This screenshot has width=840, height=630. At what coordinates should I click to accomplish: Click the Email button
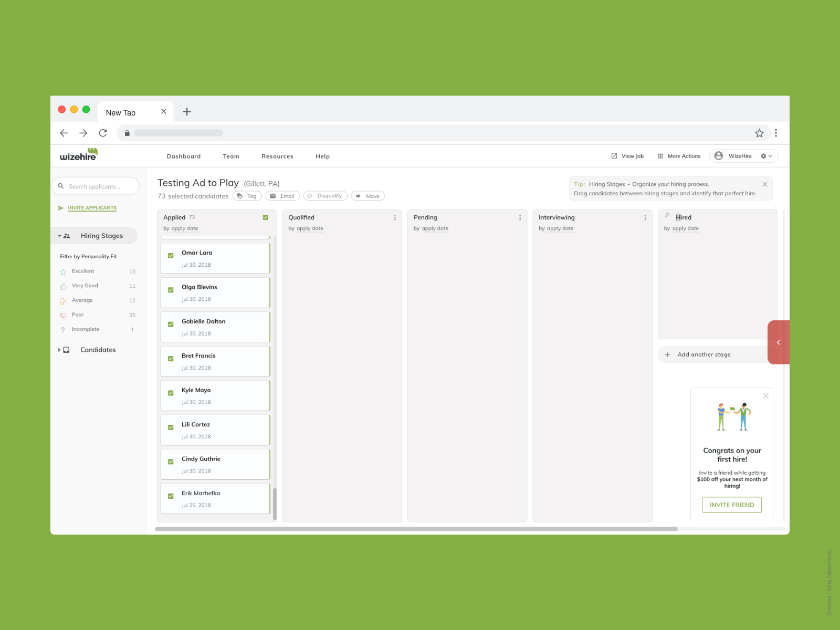pyautogui.click(x=282, y=196)
